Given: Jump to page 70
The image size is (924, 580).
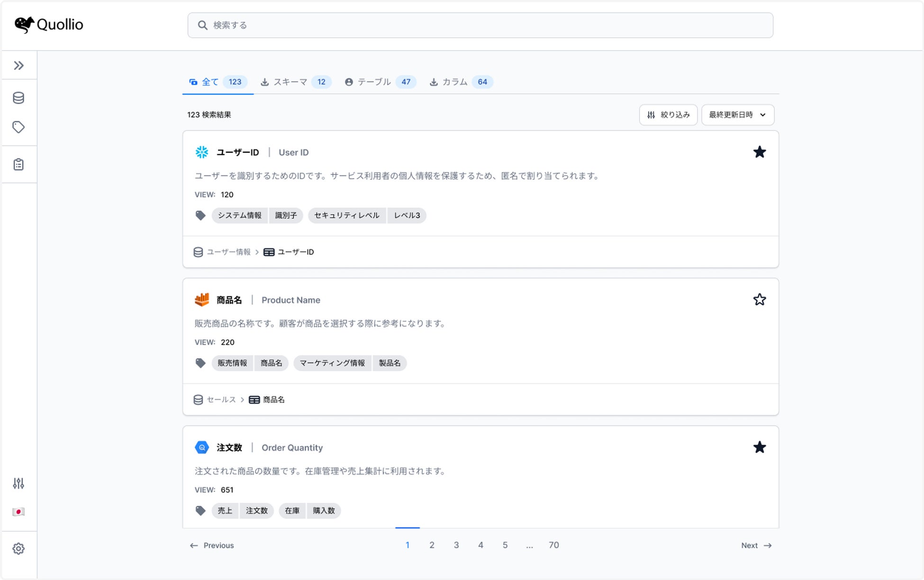Looking at the screenshot, I should click(x=553, y=545).
